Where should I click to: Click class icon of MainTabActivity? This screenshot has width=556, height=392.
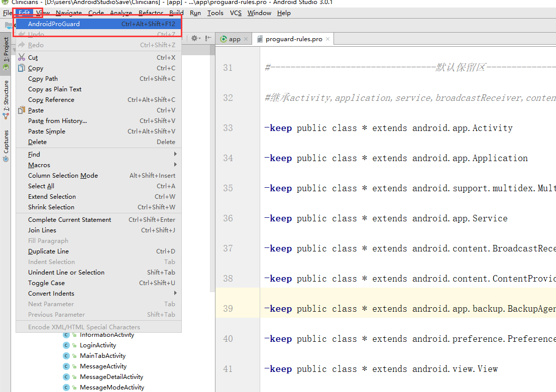[66, 356]
